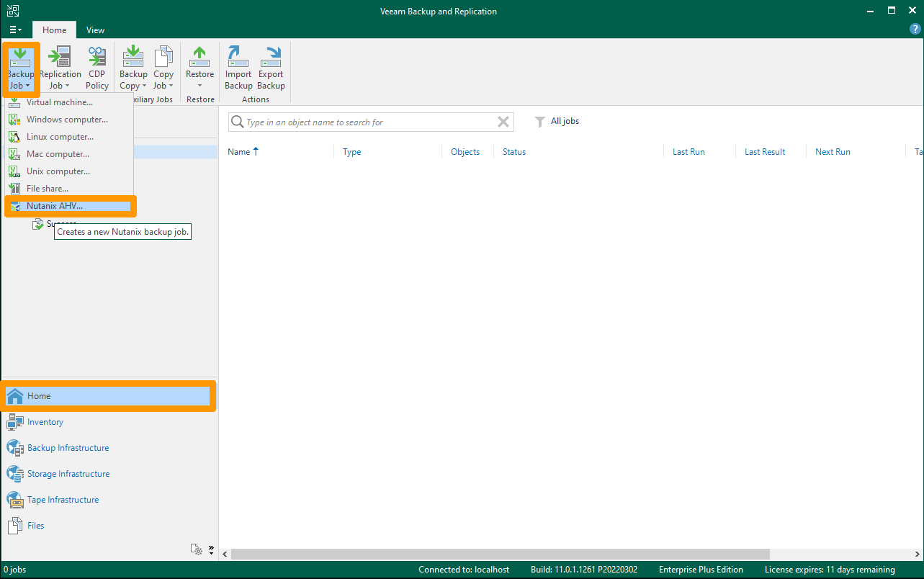Switch to the View ribbon tab
The width and height of the screenshot is (924, 579).
[95, 30]
